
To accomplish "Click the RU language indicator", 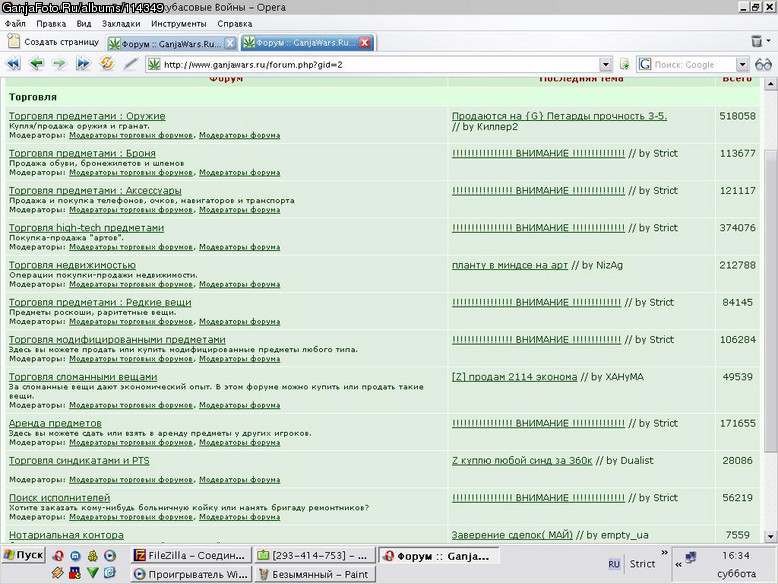I will click(614, 564).
